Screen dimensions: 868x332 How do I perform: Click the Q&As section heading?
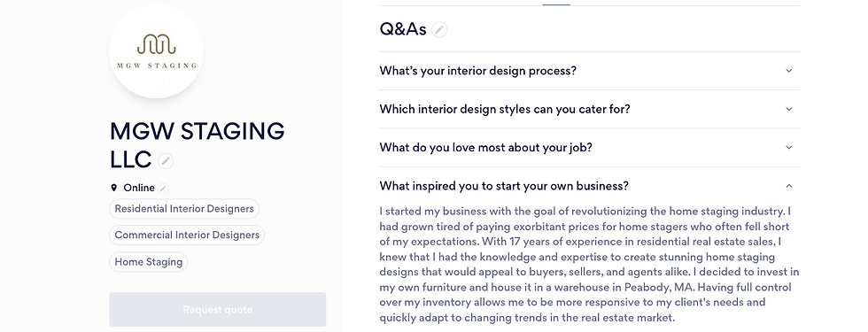[403, 29]
